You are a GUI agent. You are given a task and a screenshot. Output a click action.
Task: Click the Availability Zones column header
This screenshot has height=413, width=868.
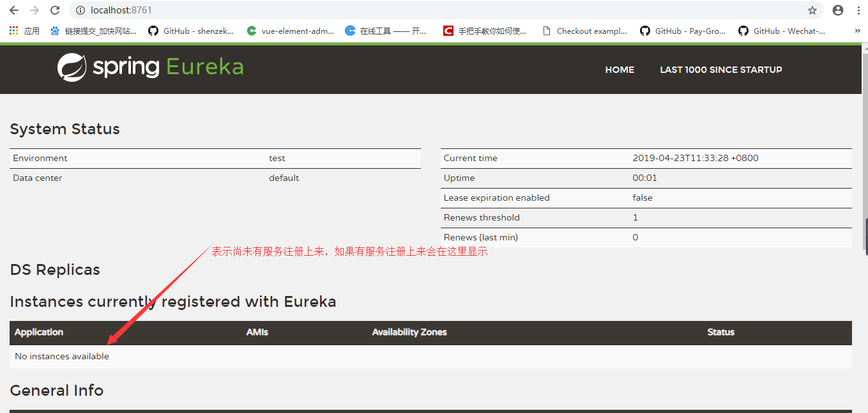tap(409, 332)
